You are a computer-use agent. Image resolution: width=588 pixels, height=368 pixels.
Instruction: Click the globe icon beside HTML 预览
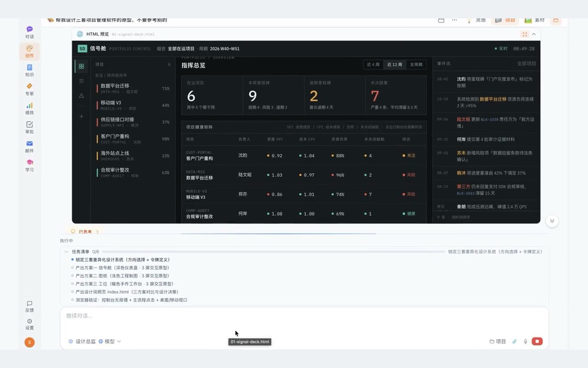(80, 34)
